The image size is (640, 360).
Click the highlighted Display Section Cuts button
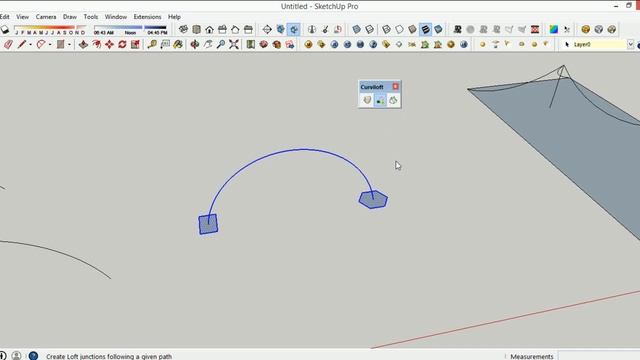[293, 29]
